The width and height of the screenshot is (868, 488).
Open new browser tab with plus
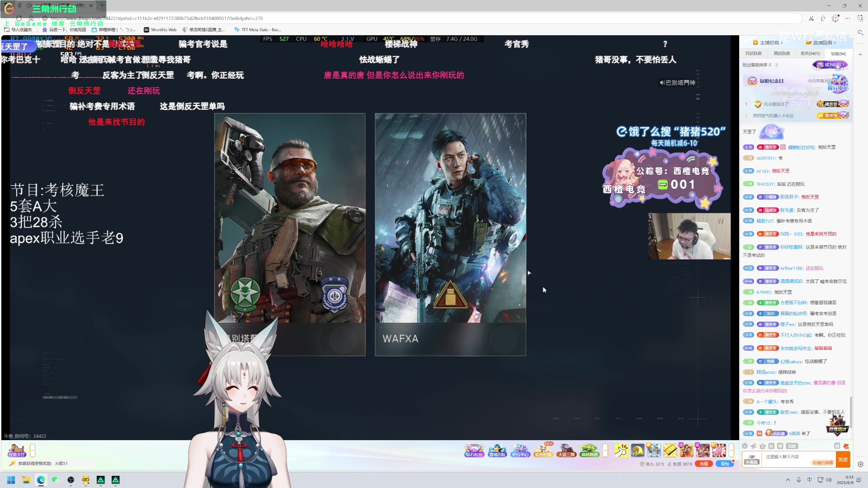(x=102, y=5)
